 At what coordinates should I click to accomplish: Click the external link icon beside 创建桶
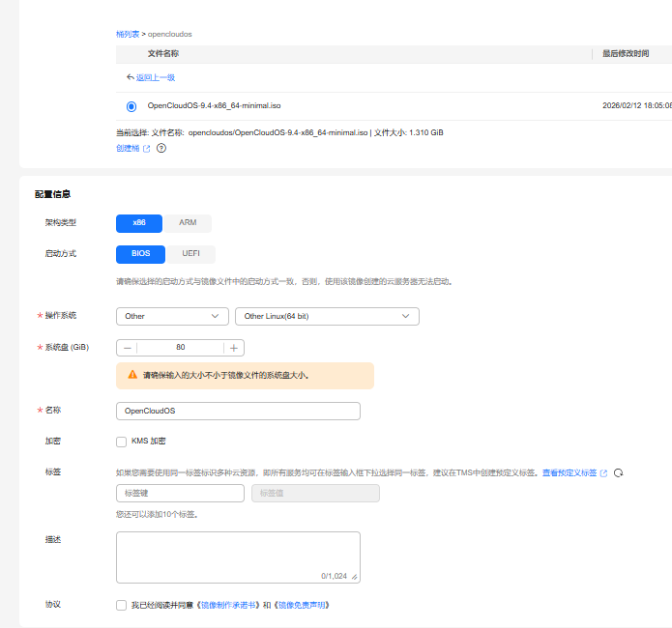[x=147, y=149]
